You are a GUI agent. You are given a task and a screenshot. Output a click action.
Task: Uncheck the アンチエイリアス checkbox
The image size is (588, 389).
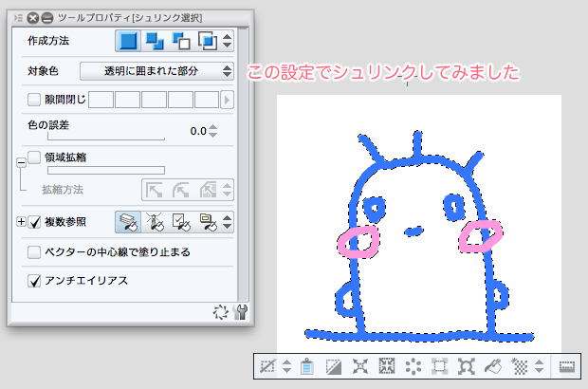[34, 281]
